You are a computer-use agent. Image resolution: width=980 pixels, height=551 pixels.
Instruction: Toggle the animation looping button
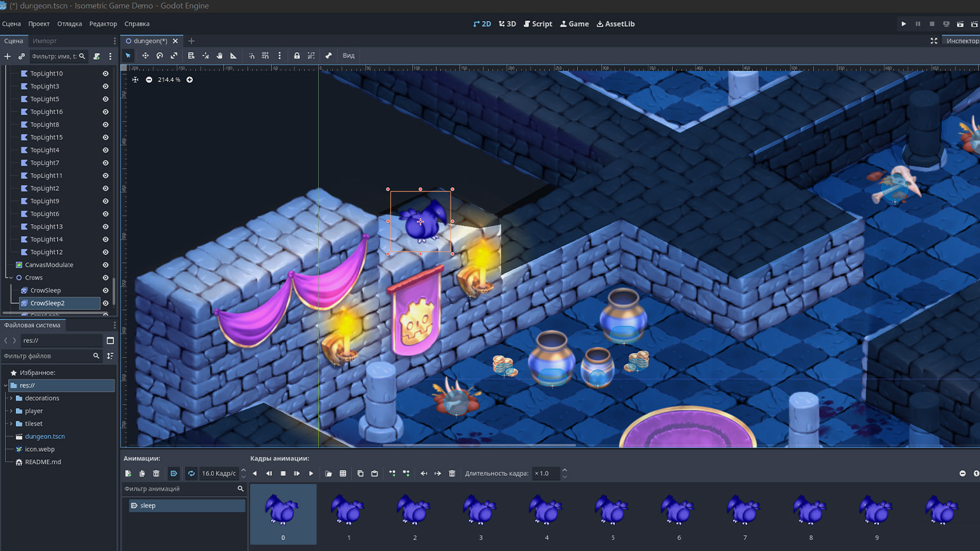click(x=191, y=473)
